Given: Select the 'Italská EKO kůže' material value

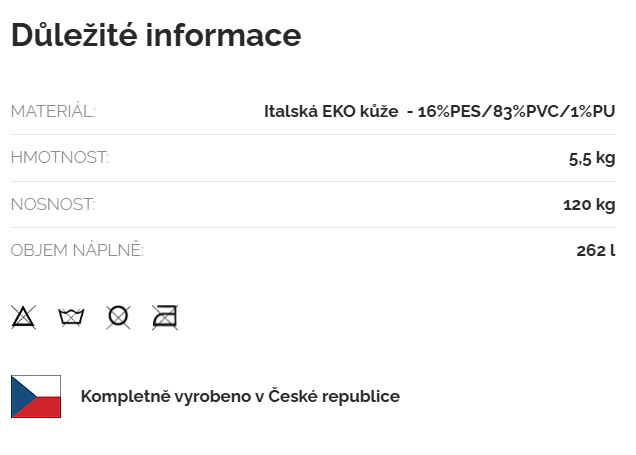Looking at the screenshot, I should click(331, 111).
